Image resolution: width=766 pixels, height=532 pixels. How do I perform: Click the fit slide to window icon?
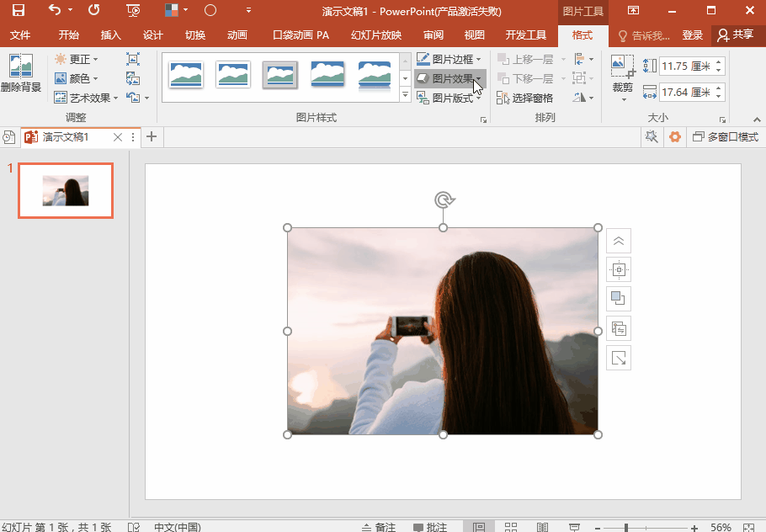click(x=749, y=527)
